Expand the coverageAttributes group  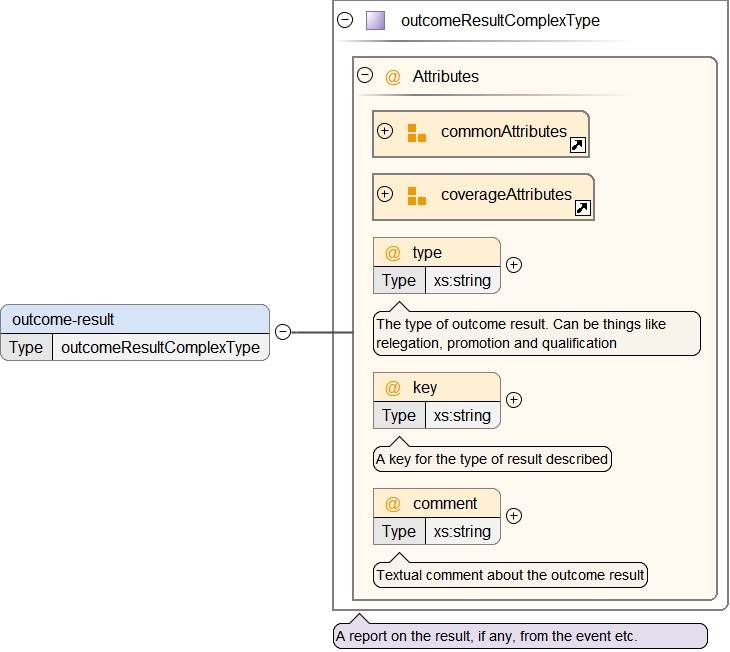coord(385,194)
